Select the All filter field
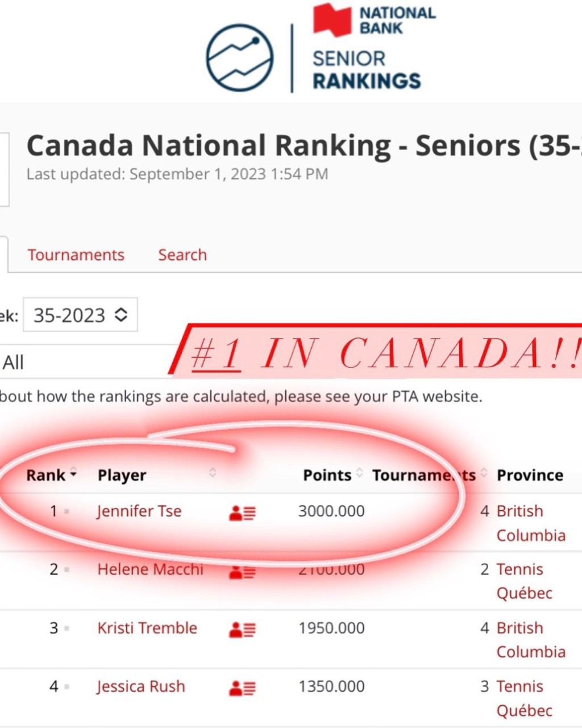The width and height of the screenshot is (582, 728). click(85, 362)
